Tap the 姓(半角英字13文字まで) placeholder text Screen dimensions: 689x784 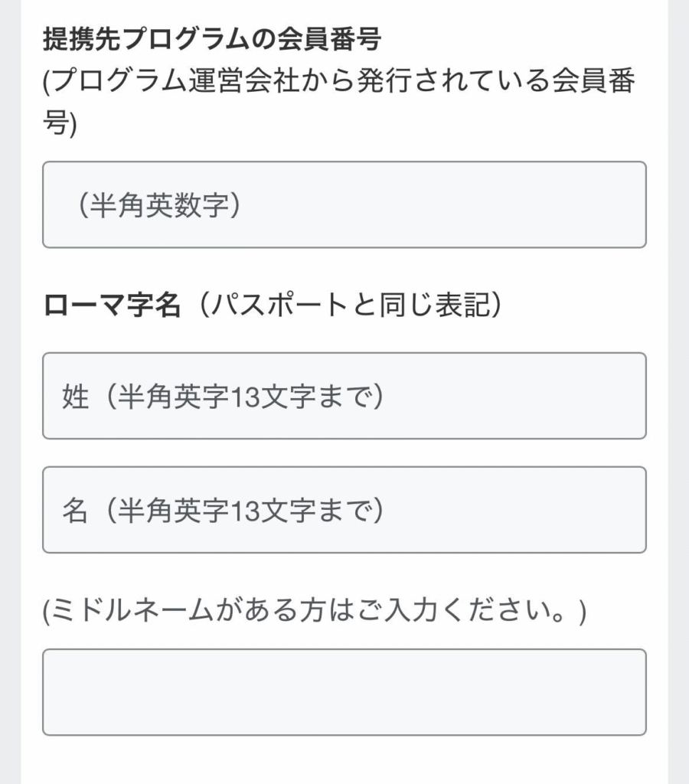coord(223,397)
